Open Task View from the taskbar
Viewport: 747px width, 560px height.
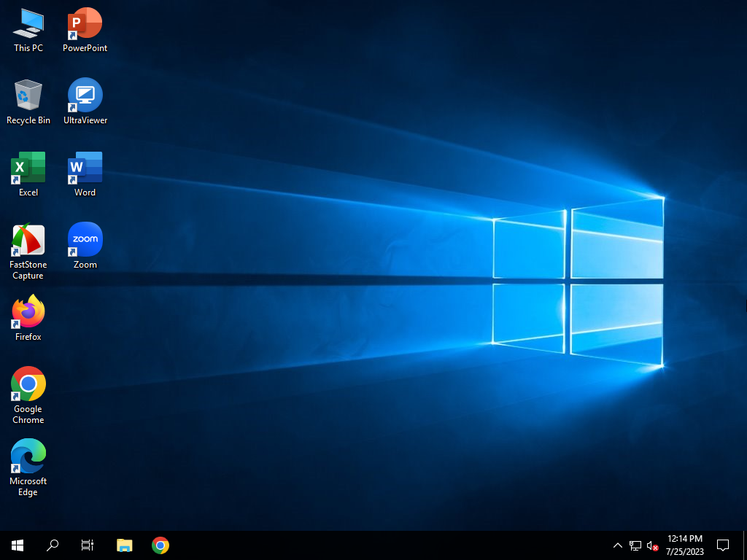(88, 545)
